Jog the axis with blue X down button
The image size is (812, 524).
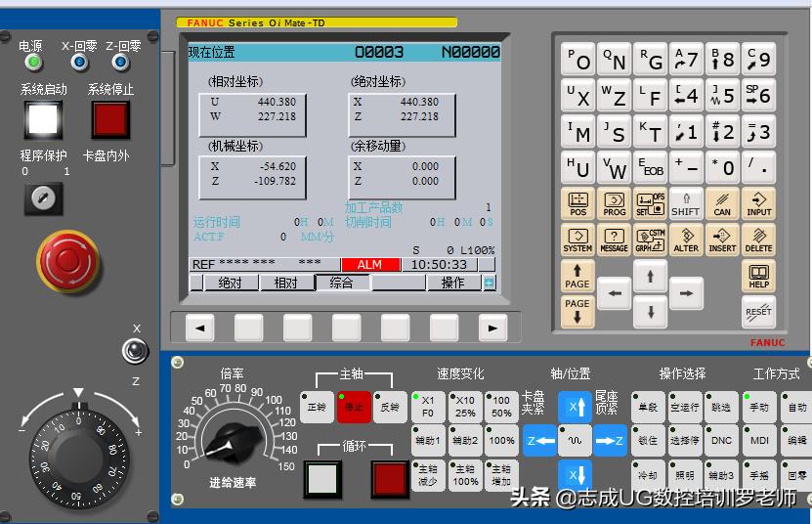575,474
